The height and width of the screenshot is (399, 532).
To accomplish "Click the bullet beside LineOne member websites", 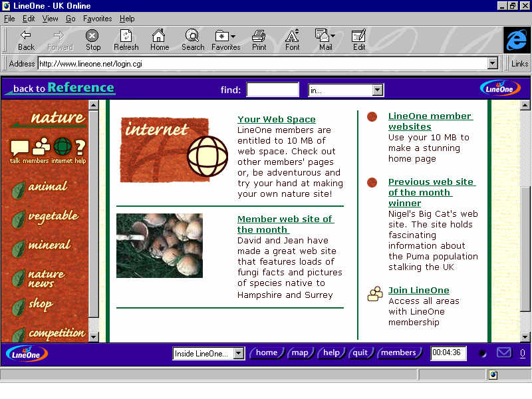I will point(372,117).
